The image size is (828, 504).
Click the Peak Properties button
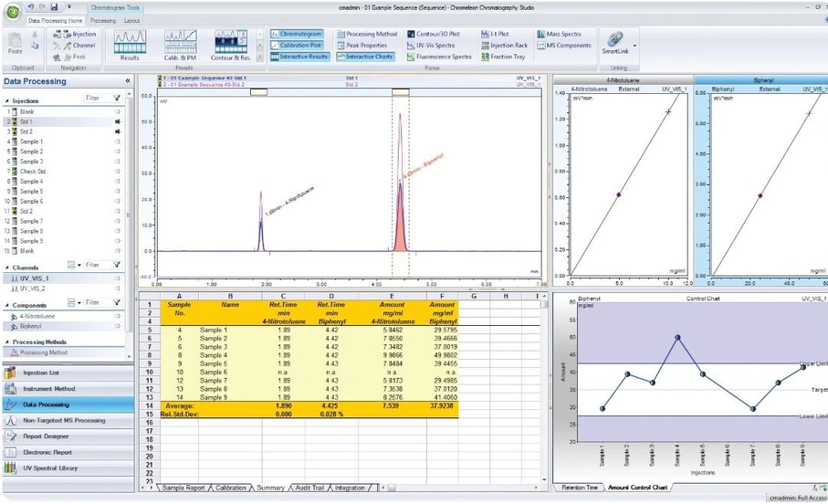pos(366,45)
